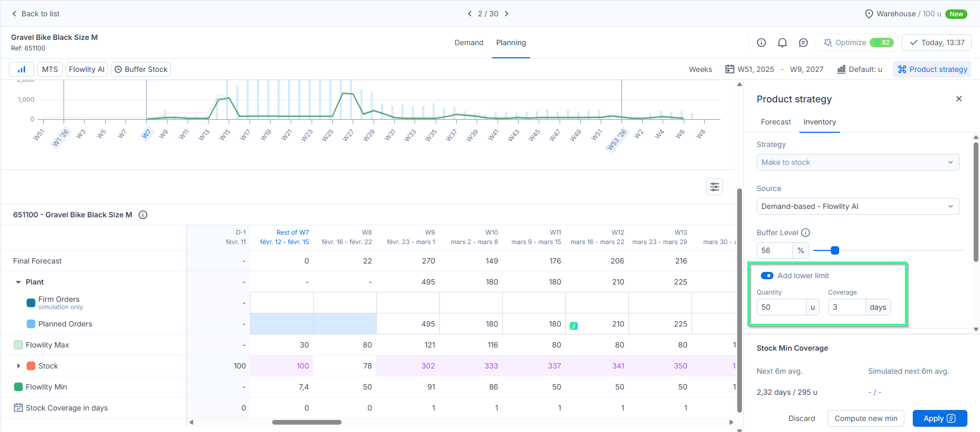
Task: Switch to the Forecast tab
Action: tap(776, 122)
